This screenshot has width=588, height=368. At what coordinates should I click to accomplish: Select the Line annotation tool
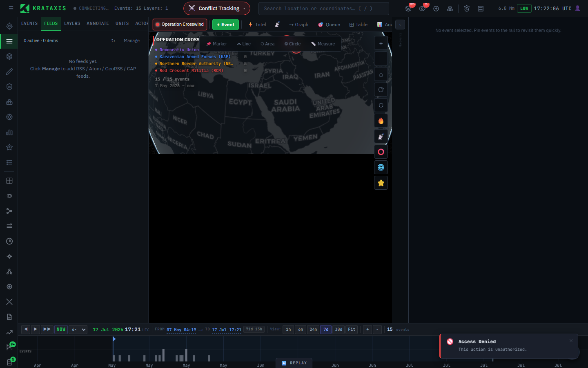pos(244,44)
